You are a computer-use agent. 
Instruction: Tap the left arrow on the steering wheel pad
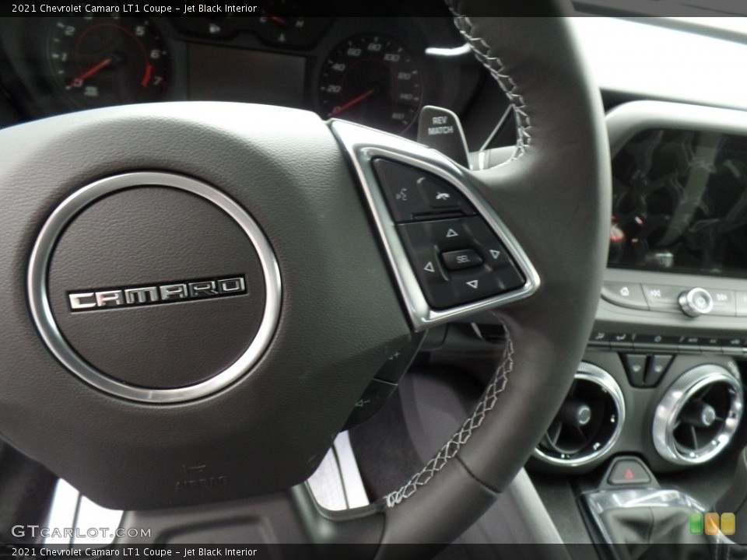coord(429,267)
